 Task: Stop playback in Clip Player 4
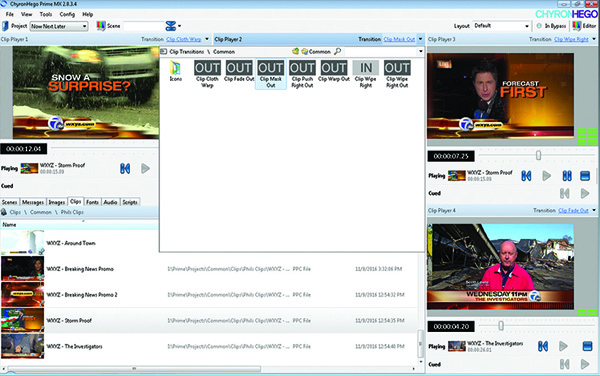point(587,346)
